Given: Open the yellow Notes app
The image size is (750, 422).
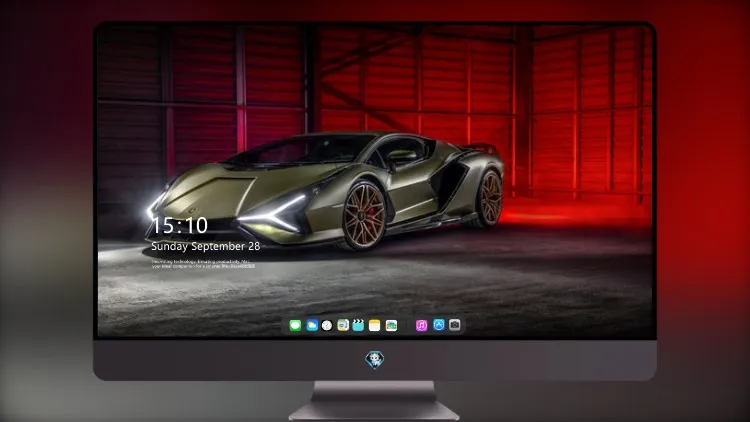Looking at the screenshot, I should 375,325.
